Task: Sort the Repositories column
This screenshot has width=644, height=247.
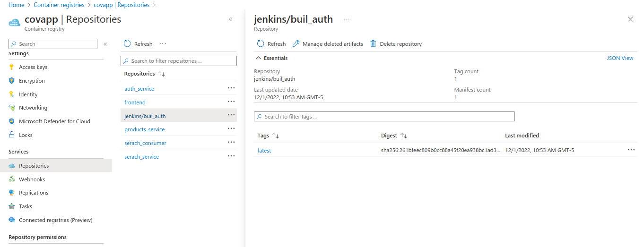Action: [144, 74]
